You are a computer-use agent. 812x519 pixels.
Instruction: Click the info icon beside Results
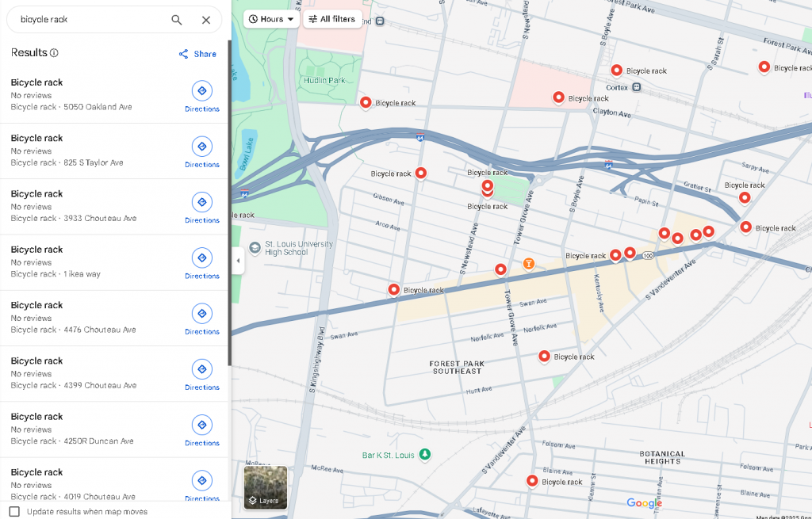(54, 53)
